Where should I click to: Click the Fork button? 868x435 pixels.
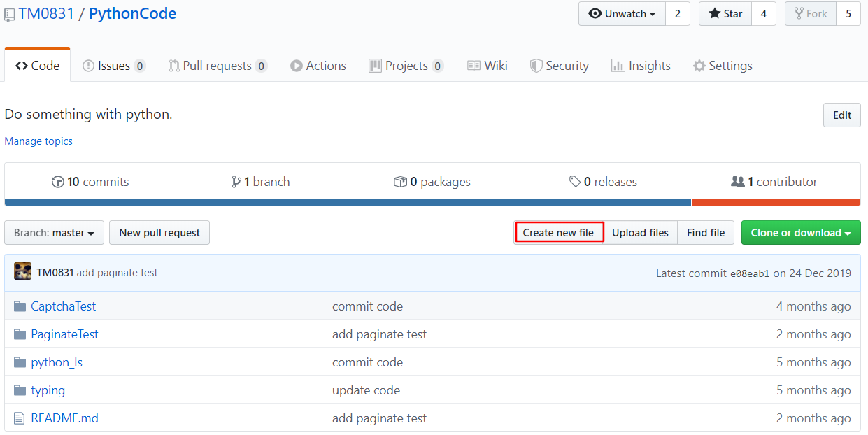click(x=811, y=14)
